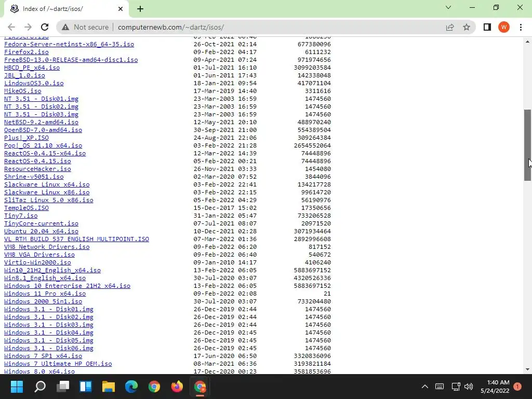This screenshot has height=399, width=532.
Task: Open the volume tray icon
Action: tap(469, 387)
